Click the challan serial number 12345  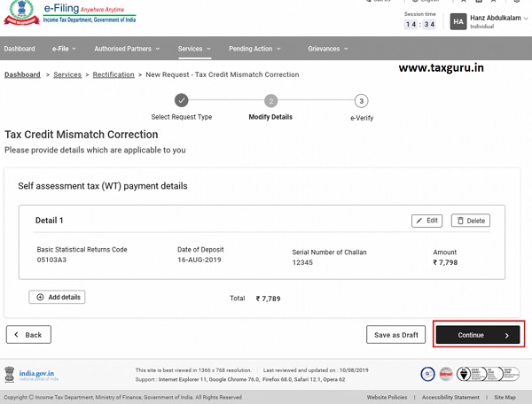pyautogui.click(x=302, y=262)
